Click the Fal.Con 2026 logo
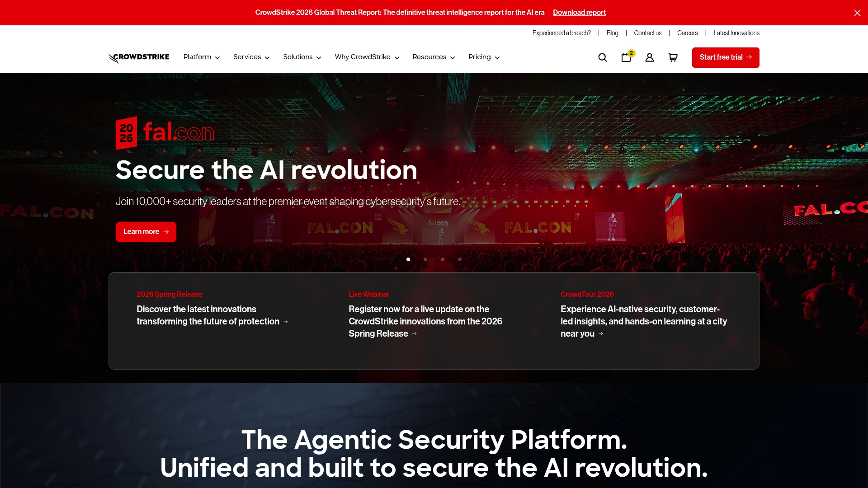This screenshot has width=868, height=488. coord(165,133)
